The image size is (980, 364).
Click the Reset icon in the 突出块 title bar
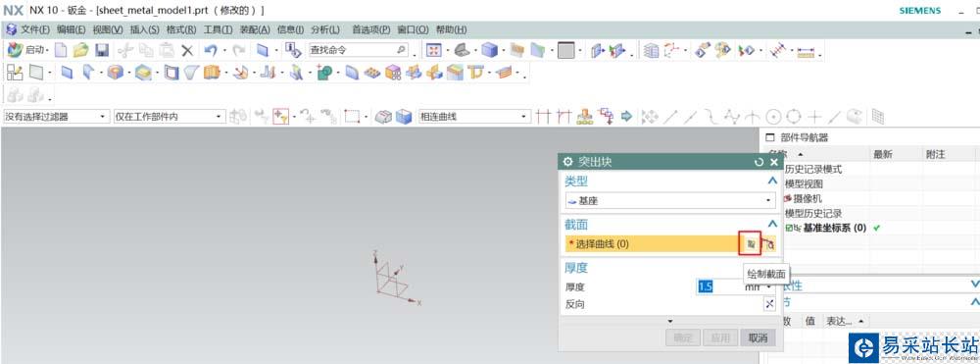[759, 162]
